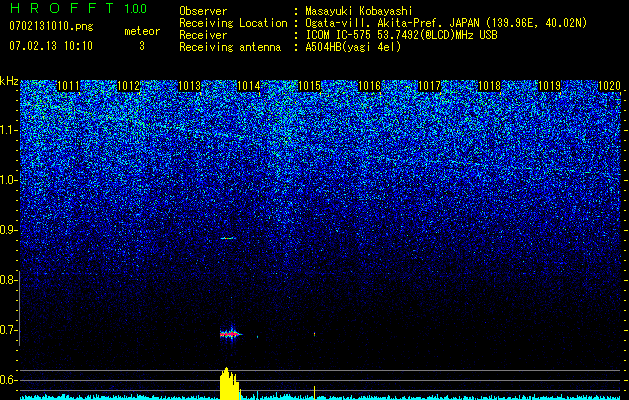Click the observer name Masayuki Kobayashi
Viewport: 629px width, 400px height.
pos(359,11)
